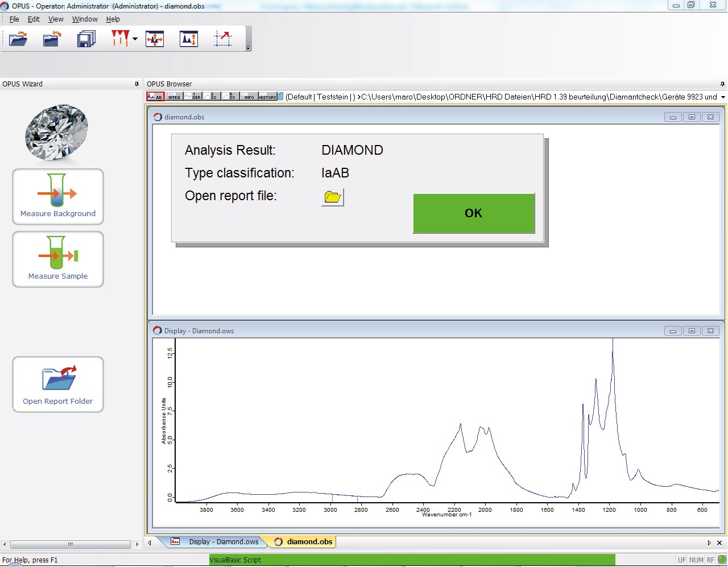Open the File menu
The height and width of the screenshot is (567, 728).
[x=14, y=19]
